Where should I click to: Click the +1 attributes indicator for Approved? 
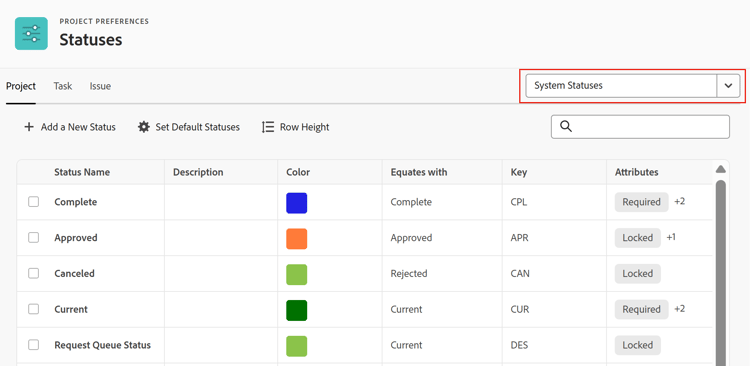671,237
